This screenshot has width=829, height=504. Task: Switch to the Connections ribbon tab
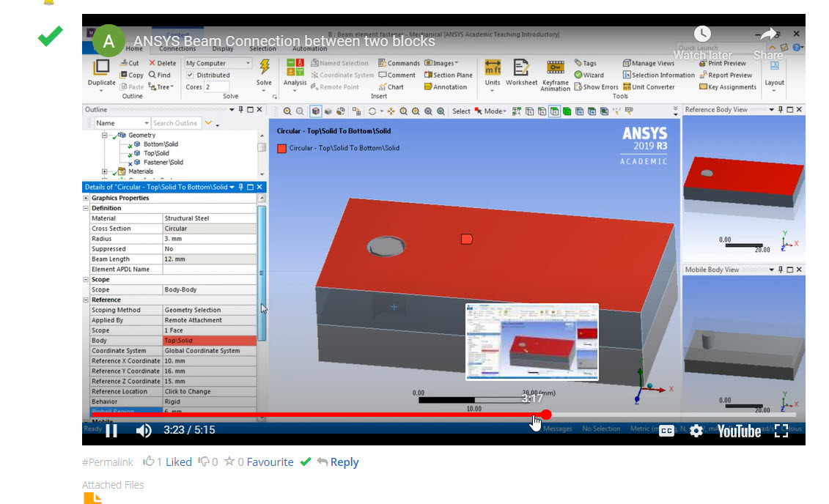177,48
